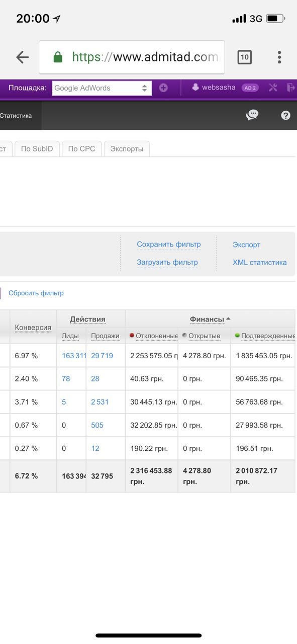Open the 29 719 sales link
297x644 pixels.
[x=102, y=356]
